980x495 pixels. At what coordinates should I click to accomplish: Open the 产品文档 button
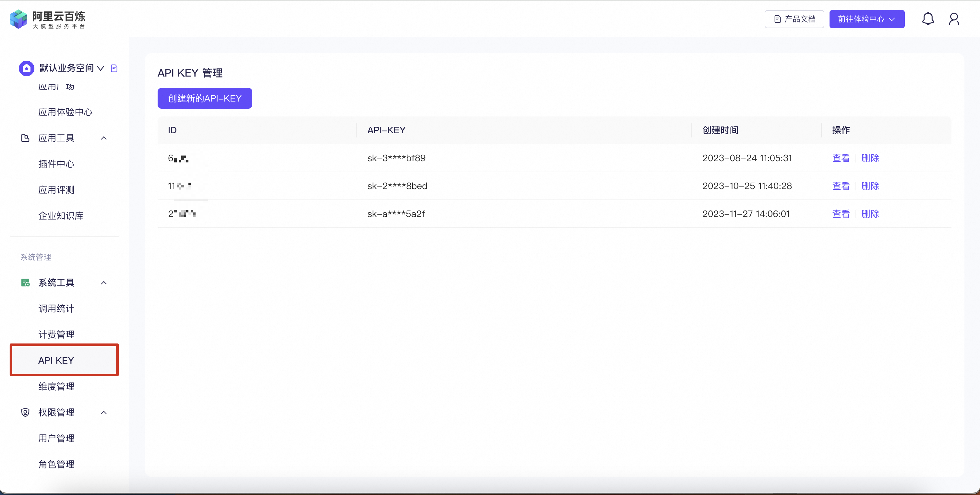[794, 19]
